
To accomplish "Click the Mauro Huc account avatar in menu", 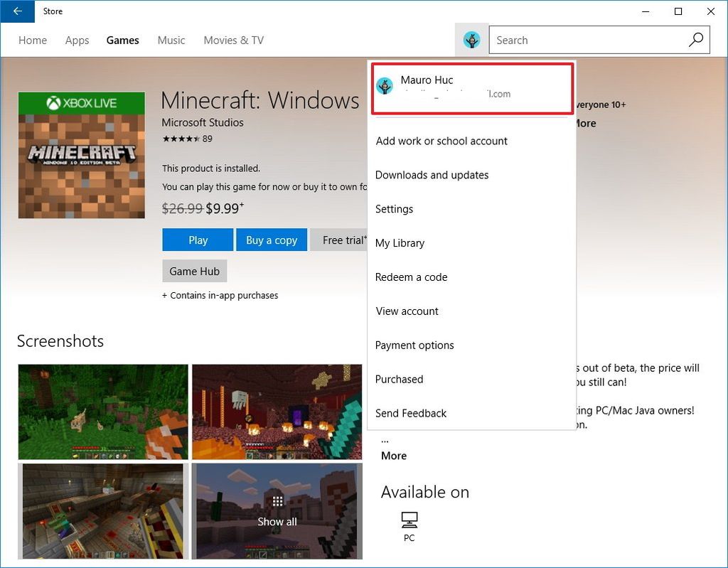I will [x=385, y=86].
